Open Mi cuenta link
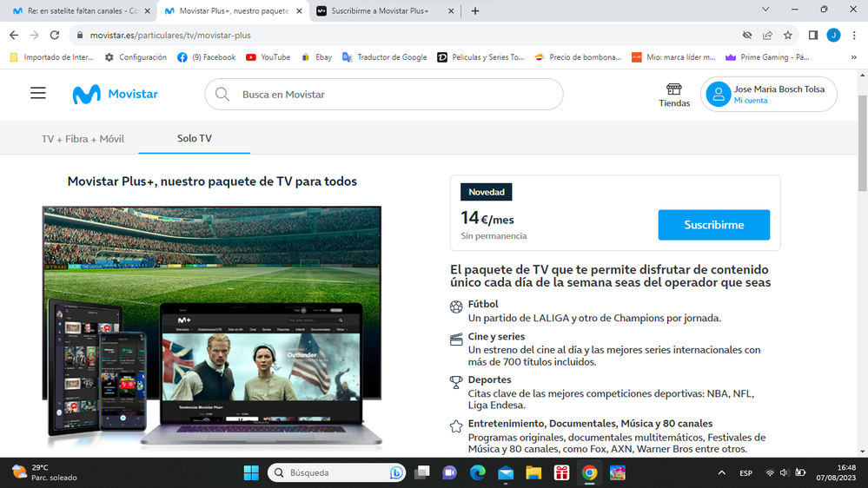This screenshot has width=868, height=488. coord(751,101)
